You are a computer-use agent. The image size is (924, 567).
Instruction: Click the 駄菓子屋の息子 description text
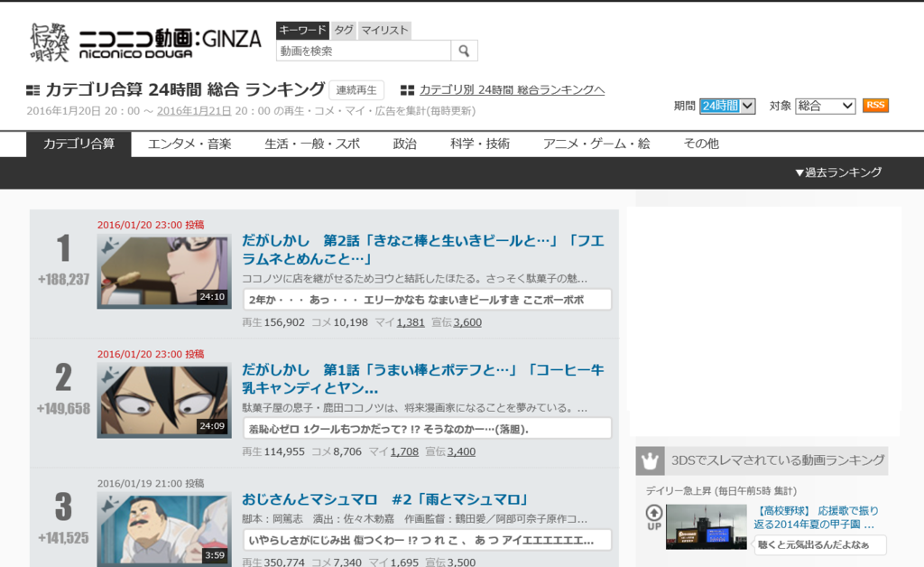415,407
